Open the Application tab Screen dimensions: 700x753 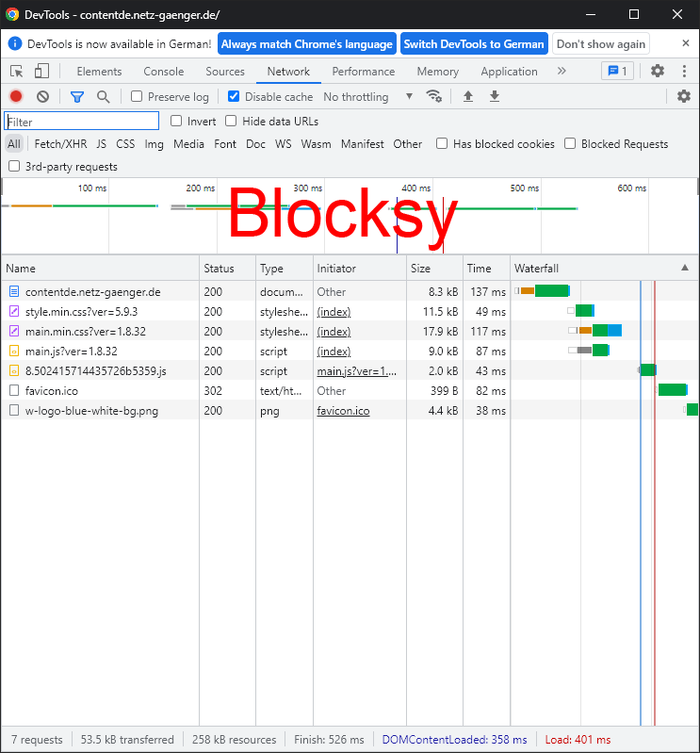coord(510,72)
